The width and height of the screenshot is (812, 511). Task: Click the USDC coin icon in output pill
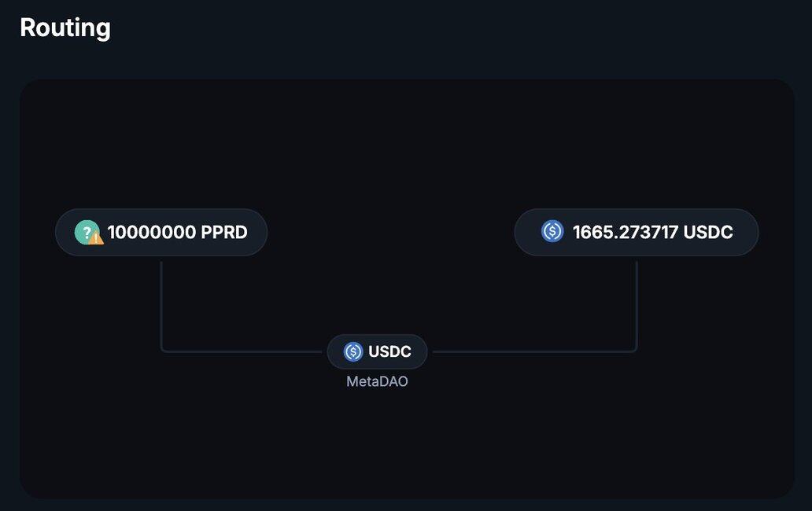coord(552,232)
